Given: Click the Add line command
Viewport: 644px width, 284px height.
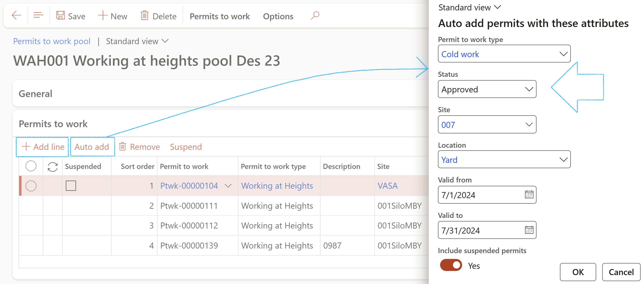Looking at the screenshot, I should tap(43, 147).
